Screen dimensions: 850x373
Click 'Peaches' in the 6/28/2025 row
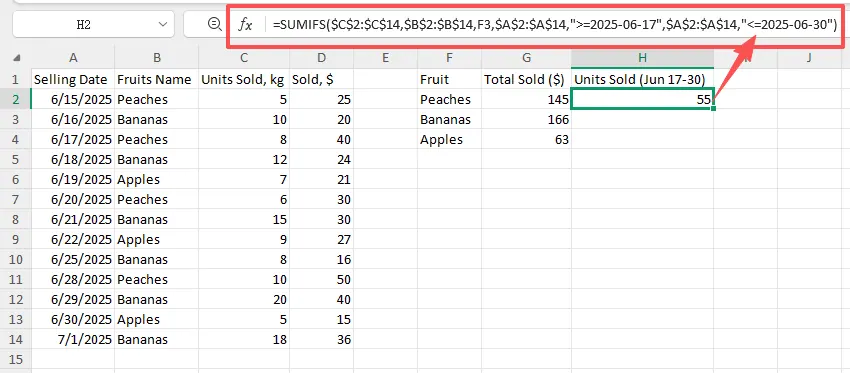click(157, 280)
